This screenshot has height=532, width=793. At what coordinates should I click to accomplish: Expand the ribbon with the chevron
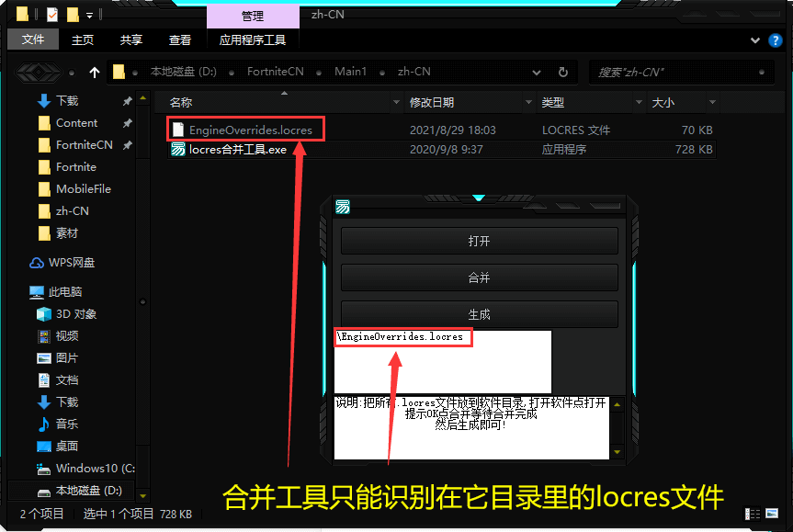pyautogui.click(x=754, y=40)
